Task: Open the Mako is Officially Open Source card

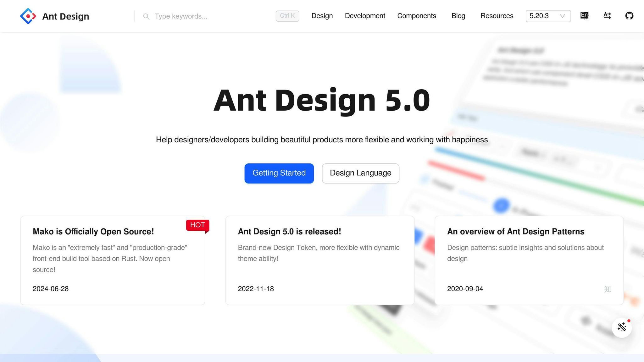Action: (113, 260)
